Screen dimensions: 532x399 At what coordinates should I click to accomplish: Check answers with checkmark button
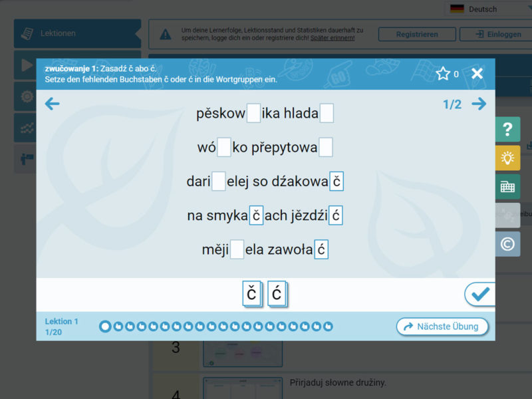[x=479, y=294]
